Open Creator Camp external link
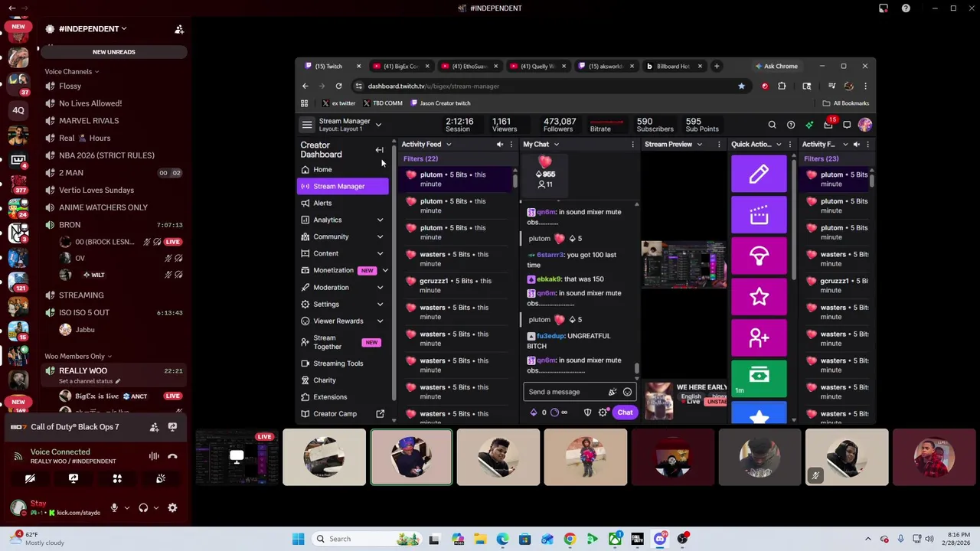 click(x=342, y=413)
